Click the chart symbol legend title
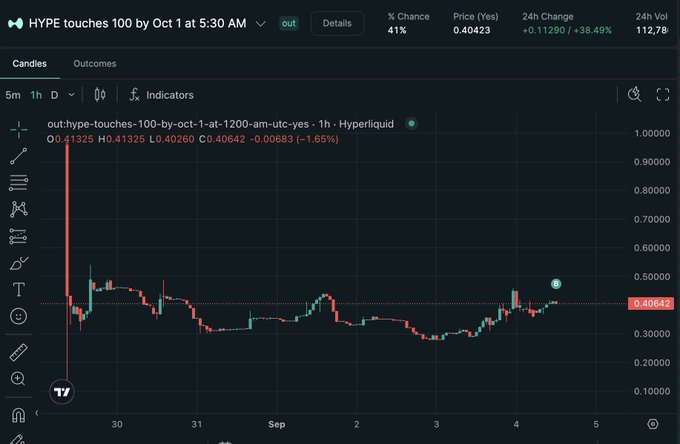Viewport: 680px width, 444px height. point(221,124)
